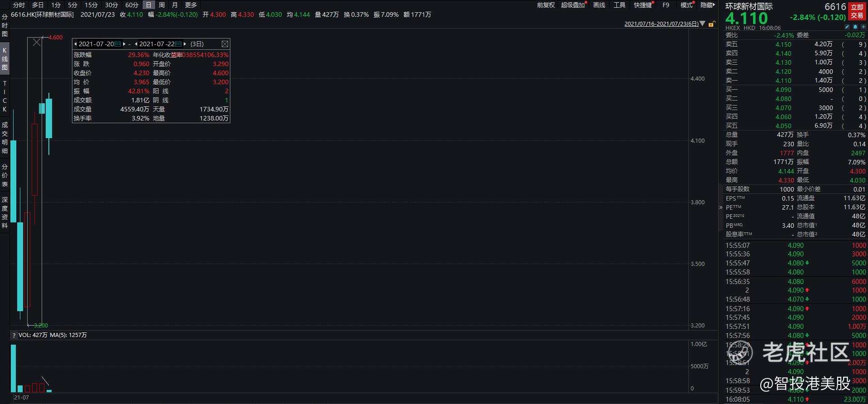The width and height of the screenshot is (868, 404).
Task: Select the 30分 period
Action: click(x=111, y=5)
